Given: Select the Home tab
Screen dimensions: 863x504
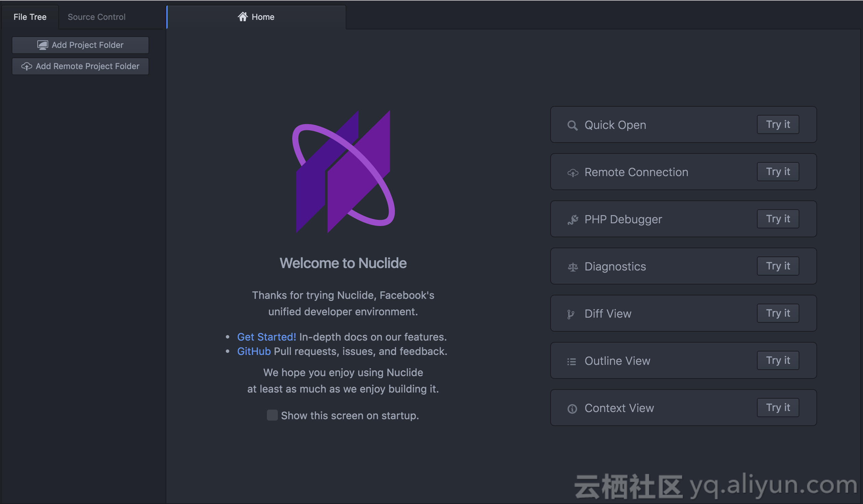Looking at the screenshot, I should [x=256, y=17].
